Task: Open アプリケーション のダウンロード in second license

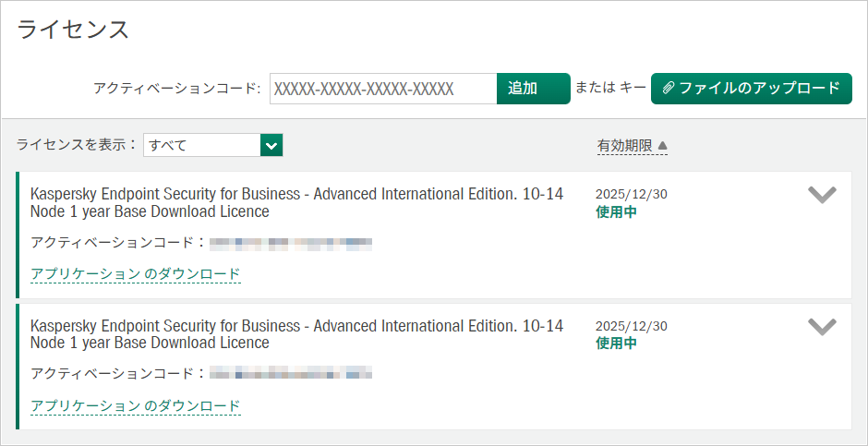Action: click(x=136, y=405)
